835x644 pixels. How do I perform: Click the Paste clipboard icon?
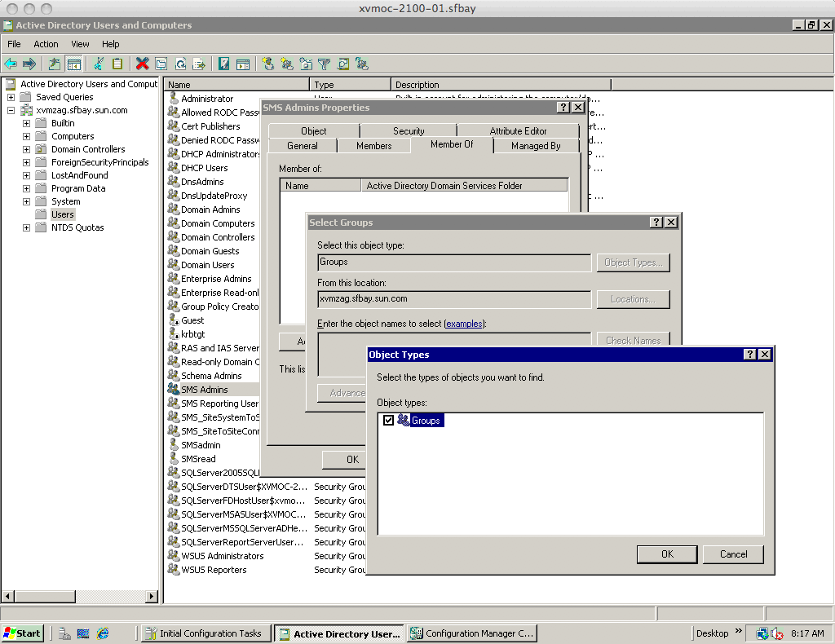click(x=117, y=64)
